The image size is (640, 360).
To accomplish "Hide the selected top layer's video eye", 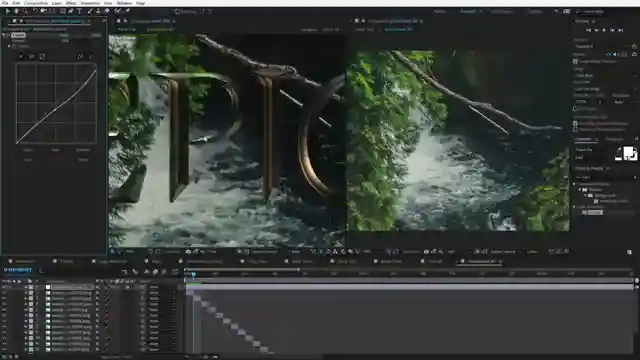I will tap(4, 287).
